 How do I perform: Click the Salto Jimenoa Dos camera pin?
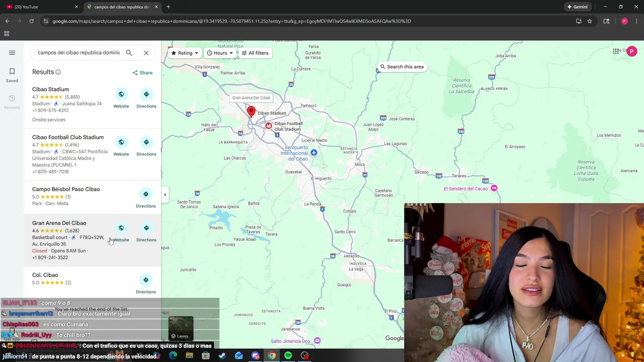click(317, 341)
